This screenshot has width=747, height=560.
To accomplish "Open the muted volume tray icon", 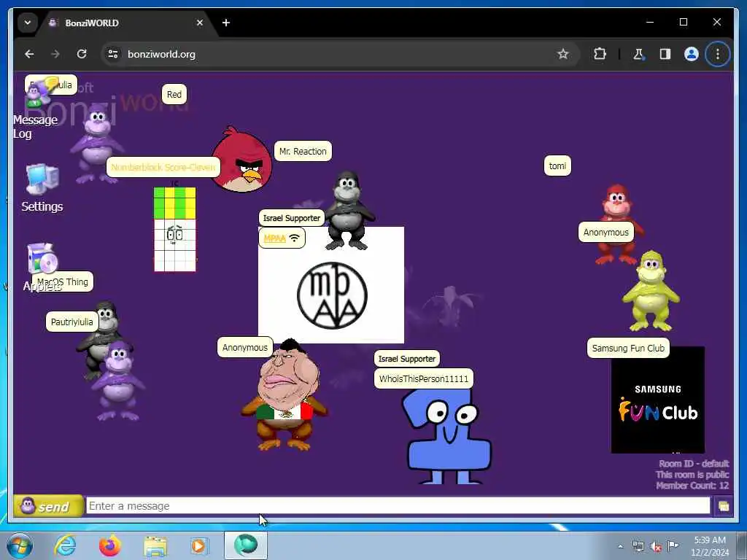I will [x=656, y=546].
